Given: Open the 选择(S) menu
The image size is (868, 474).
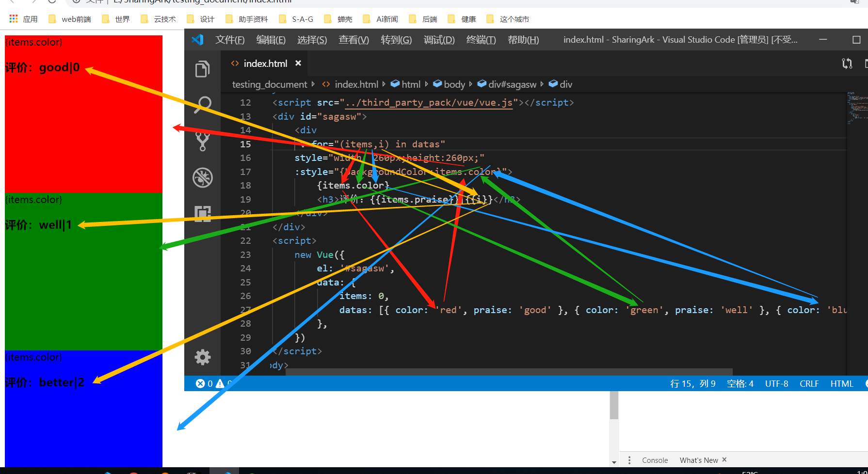Looking at the screenshot, I should pyautogui.click(x=312, y=40).
